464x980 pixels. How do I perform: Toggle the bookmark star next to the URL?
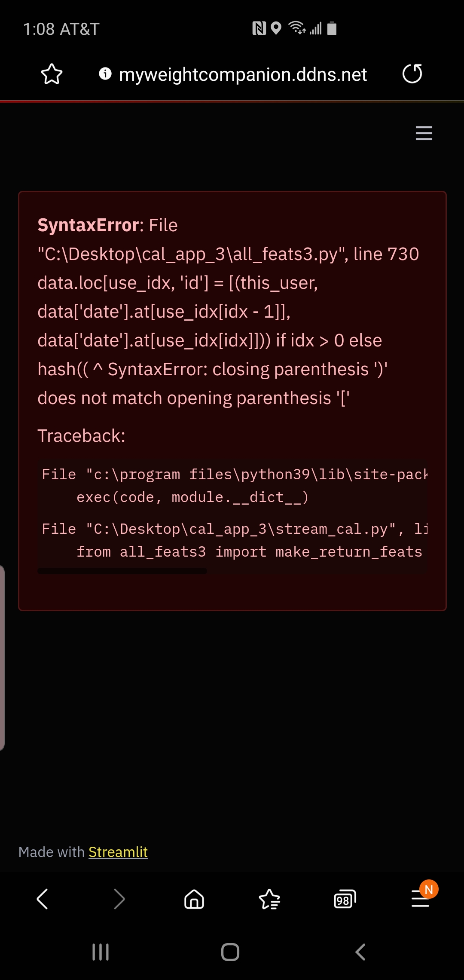(52, 74)
